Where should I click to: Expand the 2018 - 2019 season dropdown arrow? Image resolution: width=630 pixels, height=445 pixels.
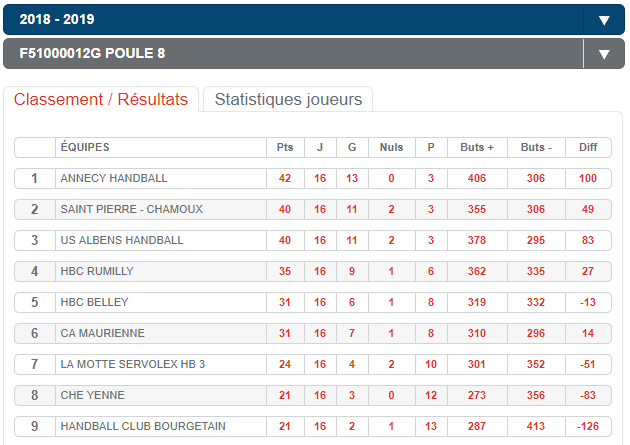pyautogui.click(x=603, y=20)
